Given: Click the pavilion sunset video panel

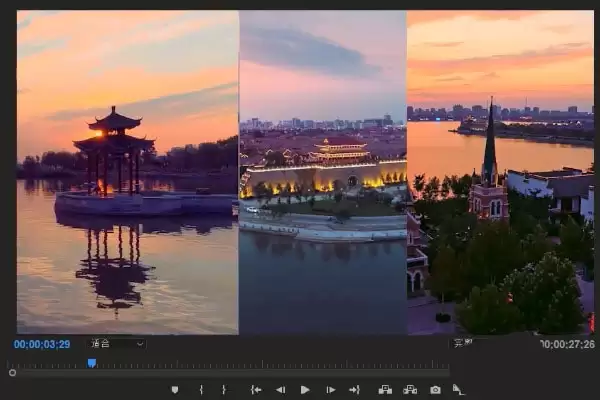Looking at the screenshot, I should pos(127,172).
